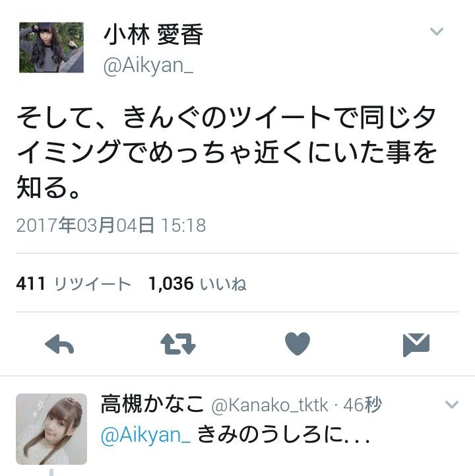Retweet the main tweet
Viewport: 475px width, 476px height.
coord(178,344)
